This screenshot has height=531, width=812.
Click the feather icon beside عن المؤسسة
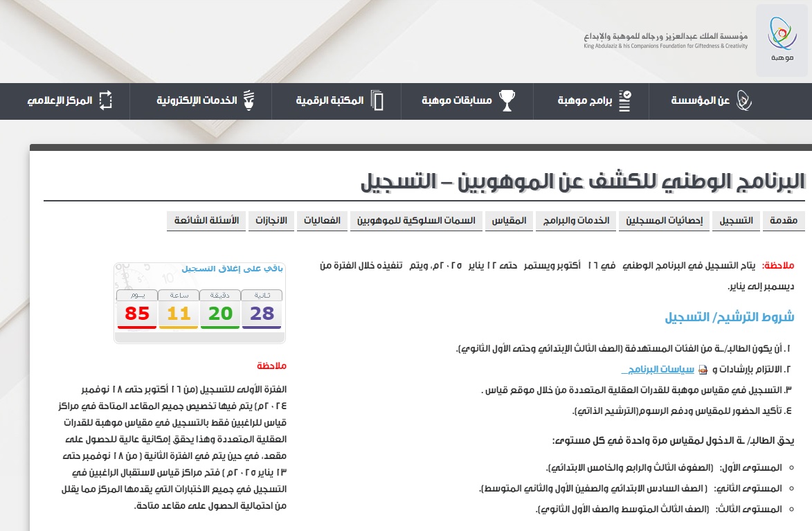[743, 100]
